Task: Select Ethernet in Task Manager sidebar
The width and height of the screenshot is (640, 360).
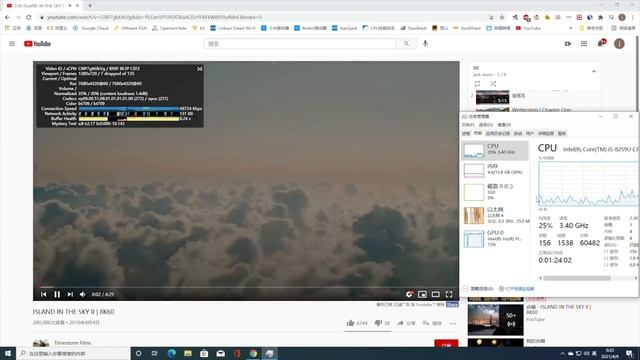Action: [x=495, y=215]
